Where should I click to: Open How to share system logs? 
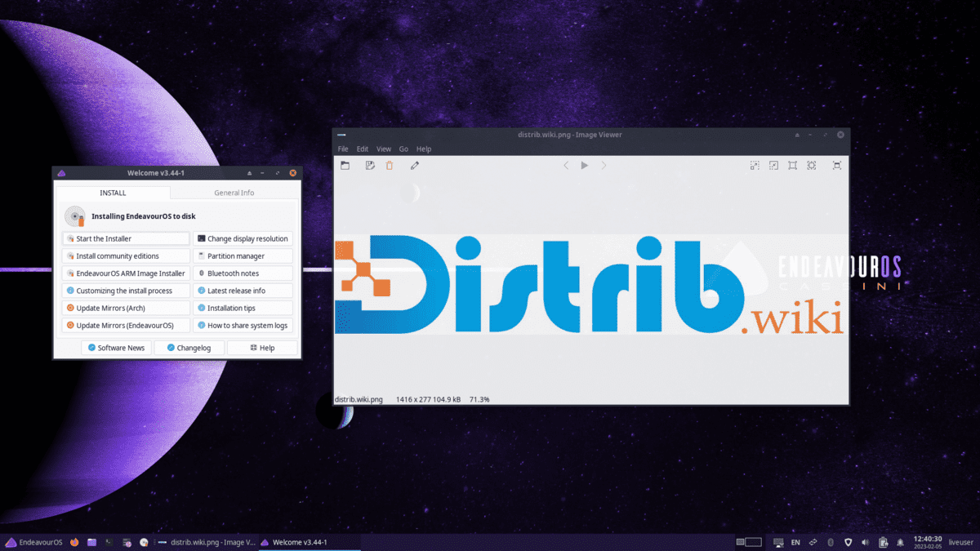(243, 326)
